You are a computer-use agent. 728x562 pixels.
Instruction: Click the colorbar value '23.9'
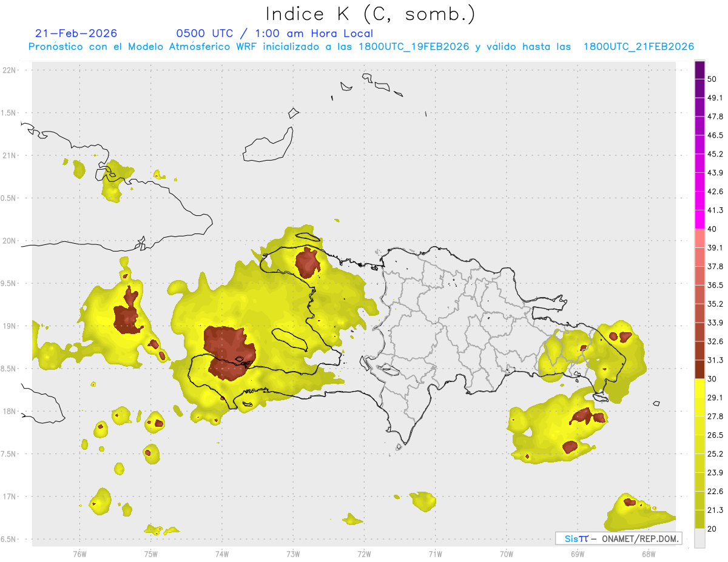715,473
